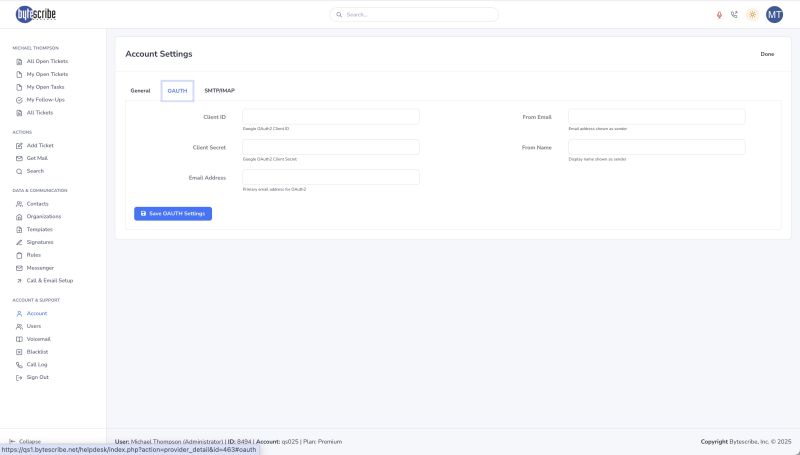Image resolution: width=800 pixels, height=455 pixels.
Task: Click the top search box
Action: click(414, 15)
